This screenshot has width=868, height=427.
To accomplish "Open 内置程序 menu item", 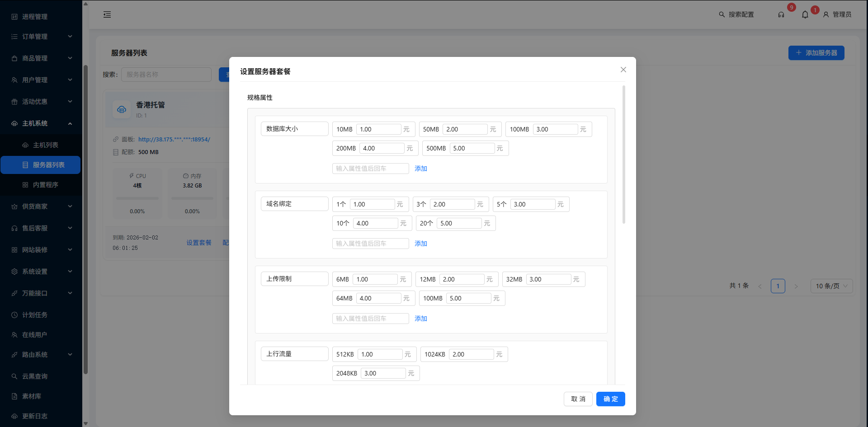I will tap(45, 185).
